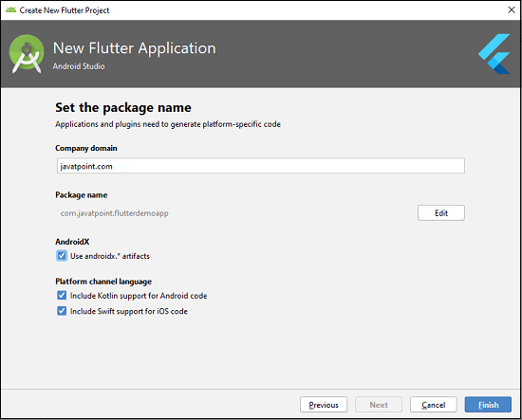This screenshot has width=522, height=420.
Task: Click the Android Studio subtitle text
Action: tap(79, 66)
